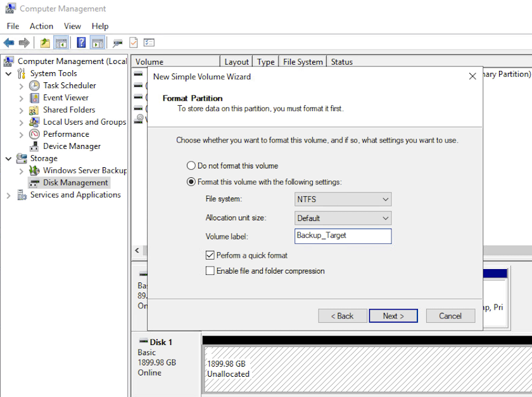The width and height of the screenshot is (532, 397).
Task: Select Device Manager in the tree
Action: point(72,146)
